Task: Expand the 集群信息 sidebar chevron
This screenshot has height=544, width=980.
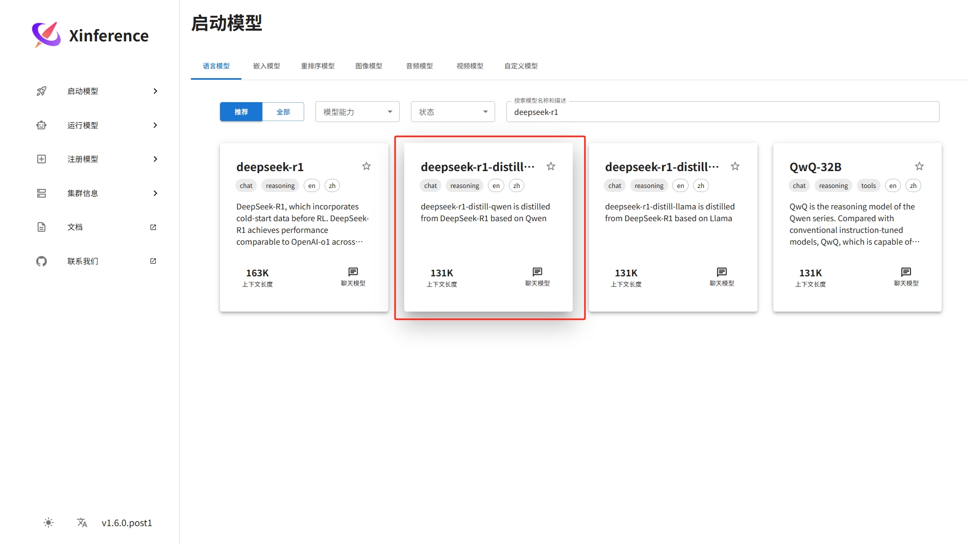Action: (x=155, y=193)
